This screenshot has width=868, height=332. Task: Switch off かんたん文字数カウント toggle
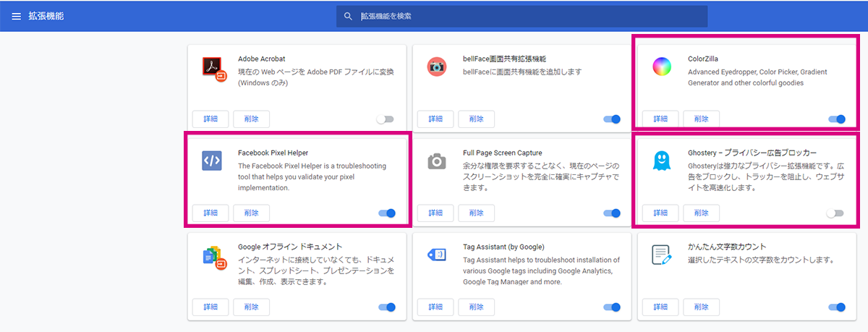[836, 307]
